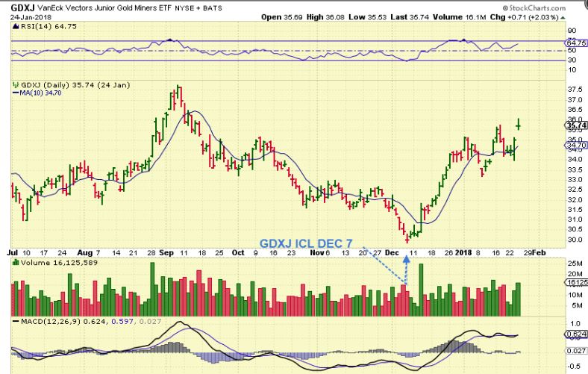Click the Feb label on the date axis

(x=539, y=253)
